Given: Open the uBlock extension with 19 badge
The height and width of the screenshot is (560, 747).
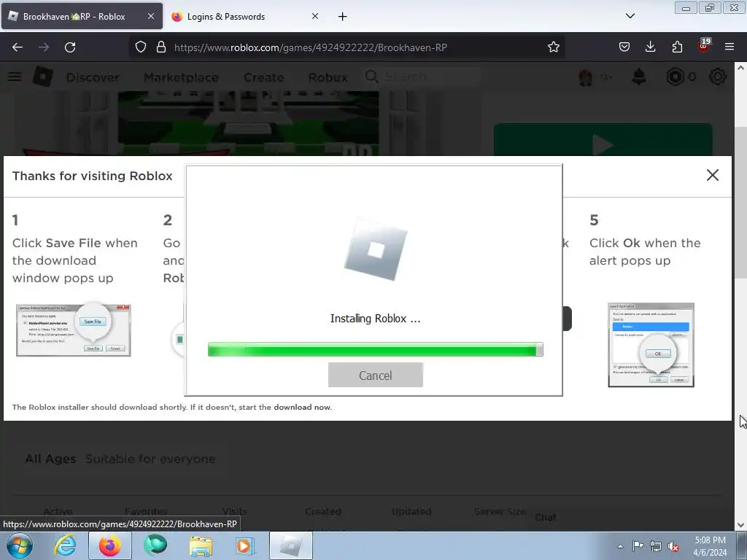Looking at the screenshot, I should (704, 46).
